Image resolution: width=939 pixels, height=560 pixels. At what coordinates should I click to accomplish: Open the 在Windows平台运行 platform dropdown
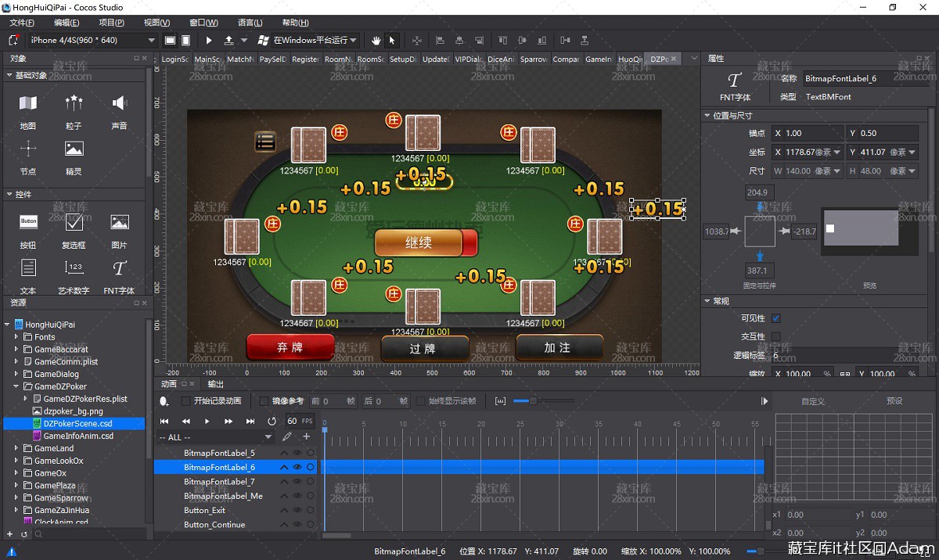point(315,40)
